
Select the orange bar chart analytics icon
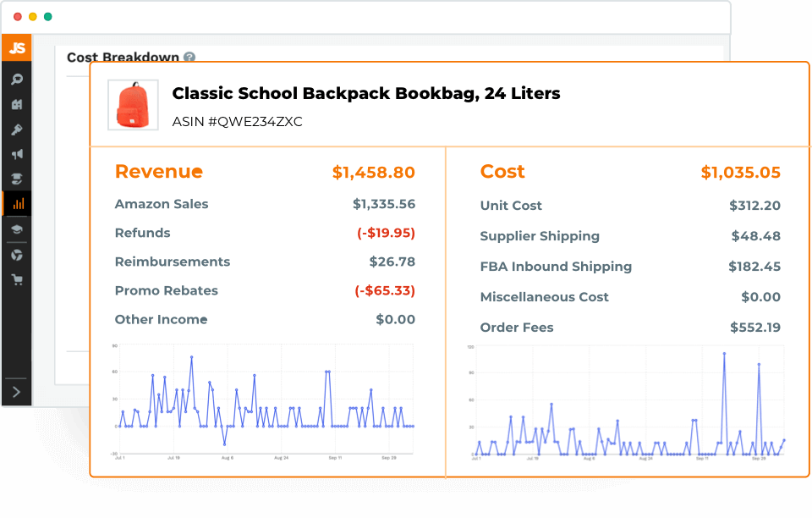pyautogui.click(x=18, y=204)
